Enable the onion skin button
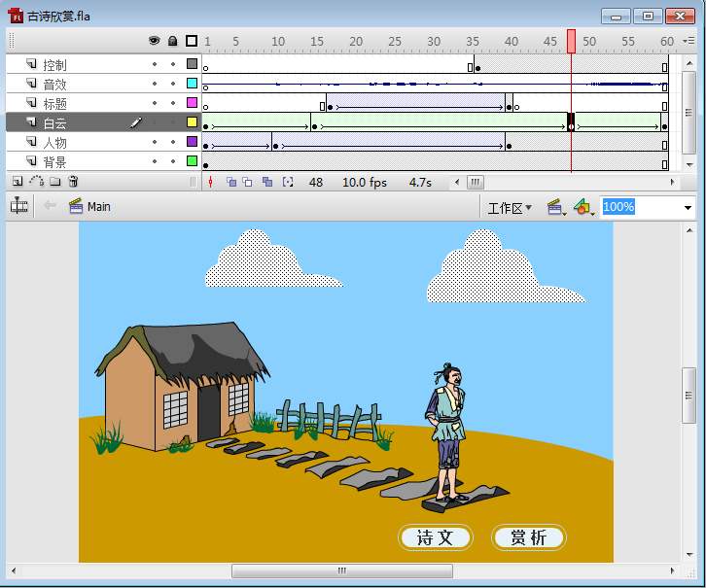This screenshot has width=706, height=588. click(x=231, y=182)
